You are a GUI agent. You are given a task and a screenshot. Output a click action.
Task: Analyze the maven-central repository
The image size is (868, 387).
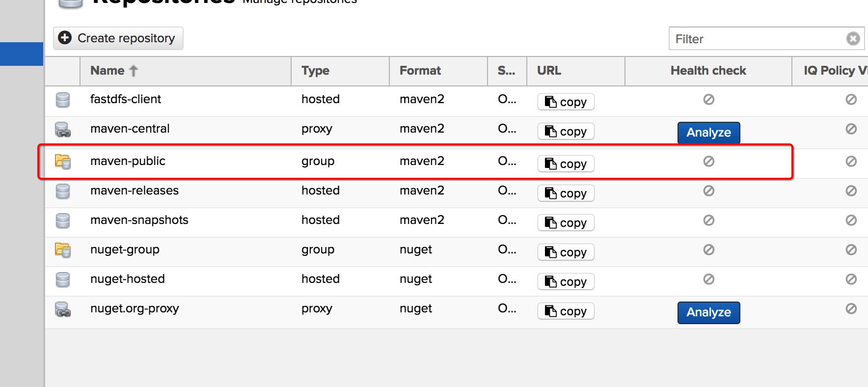tap(708, 133)
